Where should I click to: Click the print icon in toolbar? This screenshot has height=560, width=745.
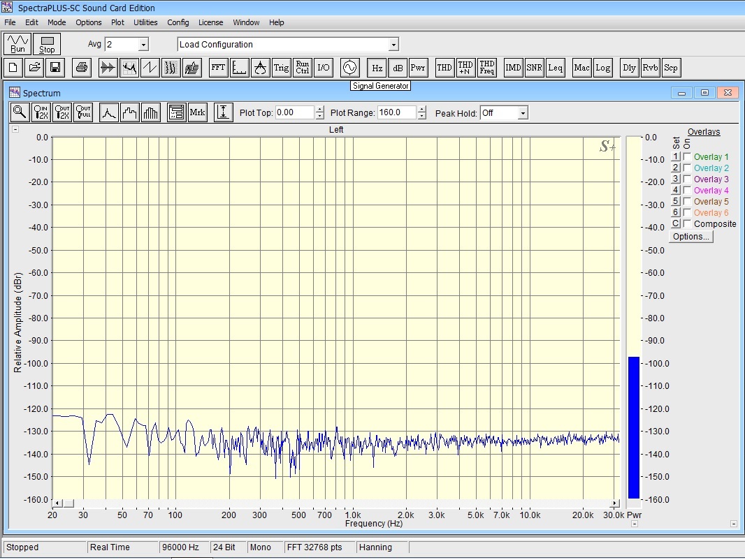click(x=82, y=68)
